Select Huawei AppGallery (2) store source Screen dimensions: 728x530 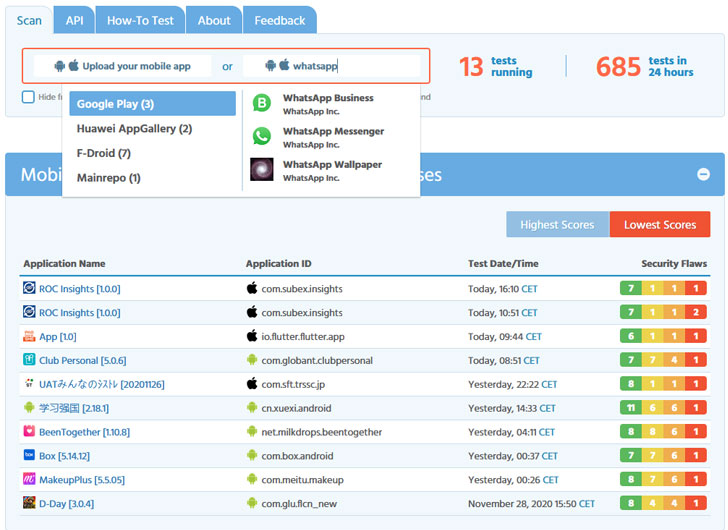coord(134,129)
